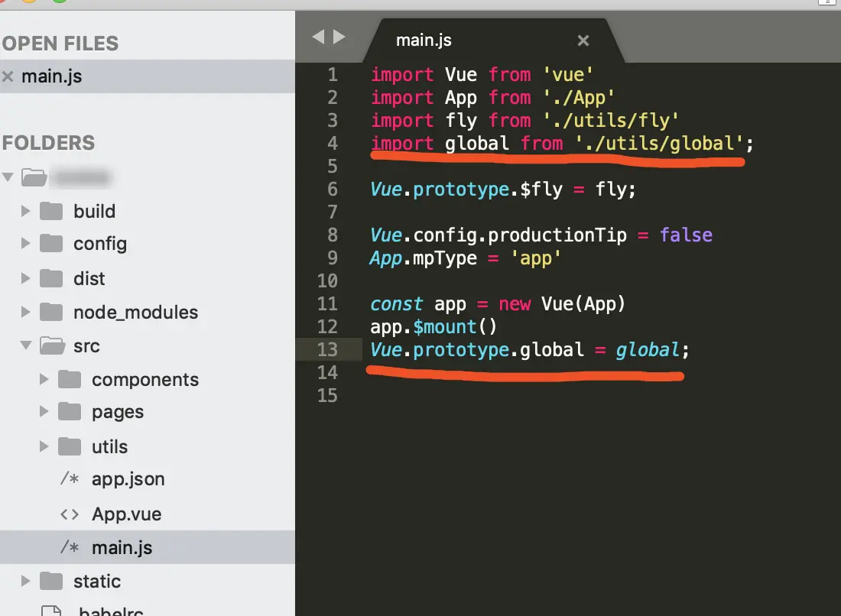Click the node_modules folder icon
Viewport: 841px width, 616px height.
[51, 313]
